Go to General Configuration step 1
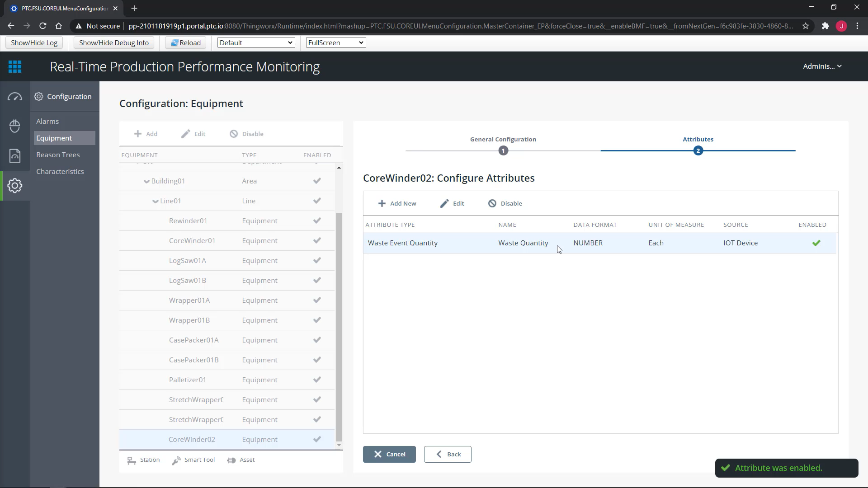The width and height of the screenshot is (868, 488). click(503, 150)
